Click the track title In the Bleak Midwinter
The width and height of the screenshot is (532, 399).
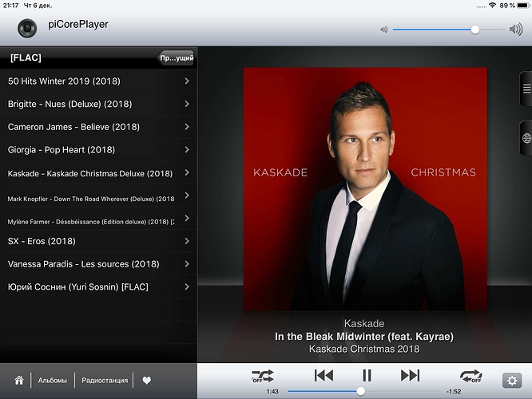364,337
